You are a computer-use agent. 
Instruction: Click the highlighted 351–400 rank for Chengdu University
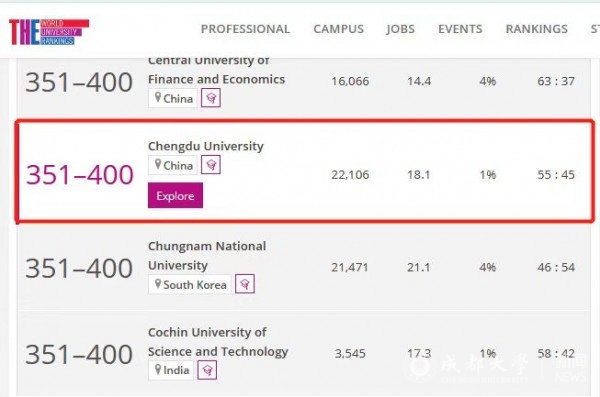(80, 175)
